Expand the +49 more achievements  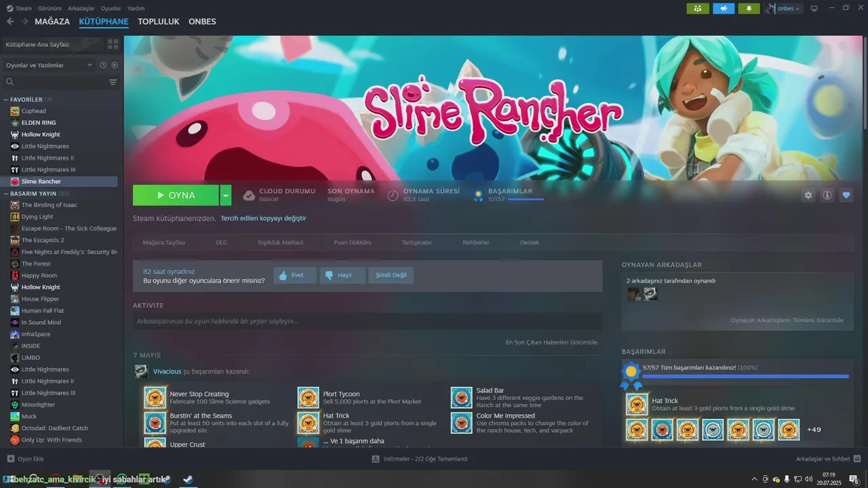814,430
